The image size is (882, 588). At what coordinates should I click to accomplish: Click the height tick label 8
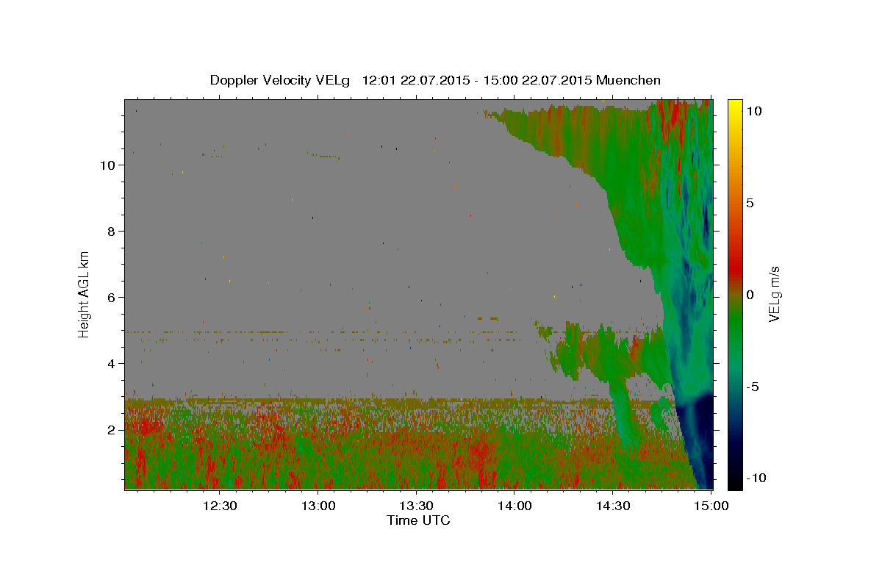[112, 231]
